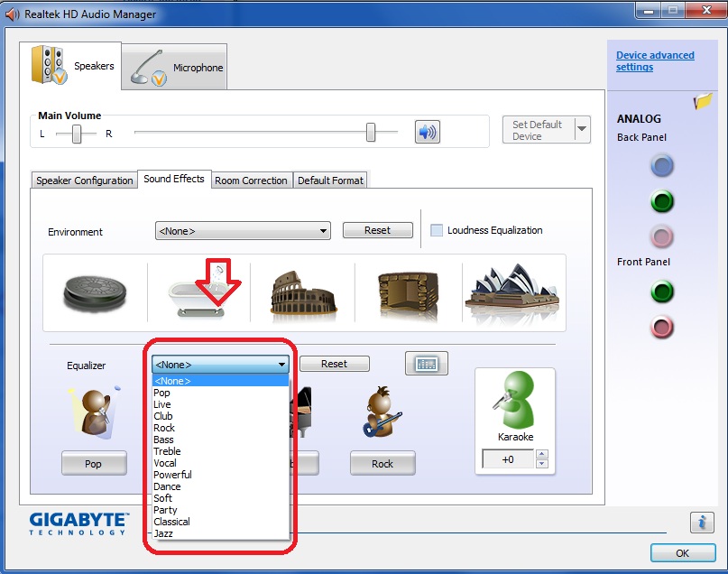This screenshot has width=728, height=574.
Task: Click the green back panel speaker jack
Action: (662, 201)
